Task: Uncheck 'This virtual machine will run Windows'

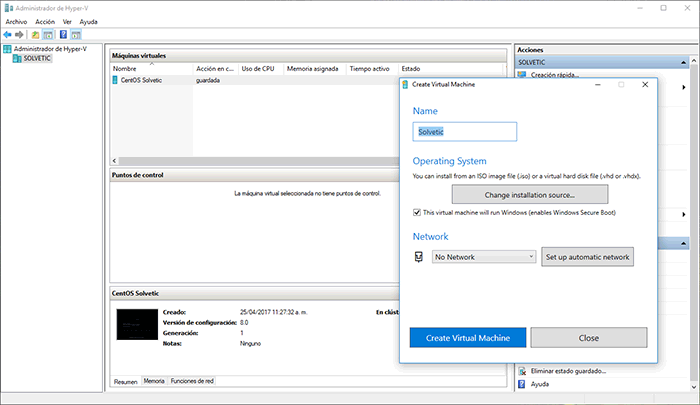Action: pos(417,213)
